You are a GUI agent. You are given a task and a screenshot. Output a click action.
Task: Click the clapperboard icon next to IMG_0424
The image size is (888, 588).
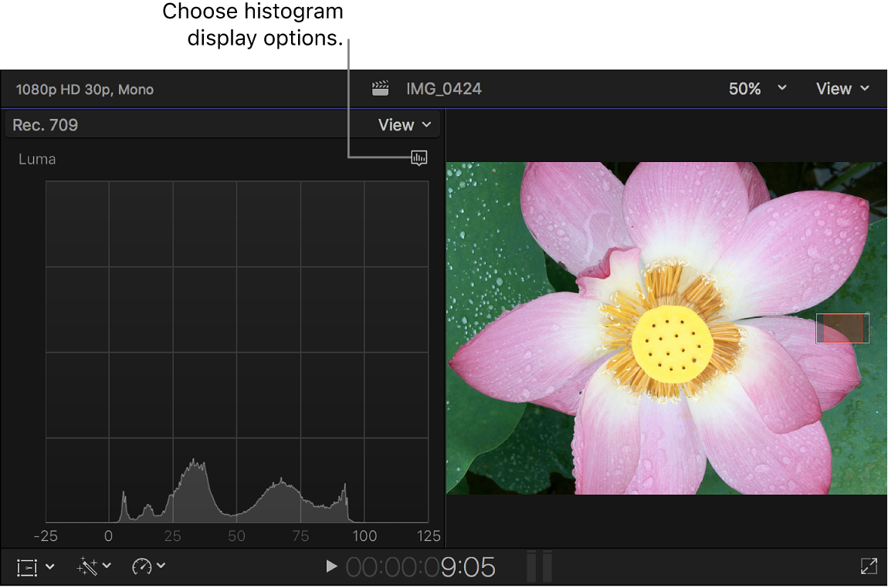click(x=380, y=88)
